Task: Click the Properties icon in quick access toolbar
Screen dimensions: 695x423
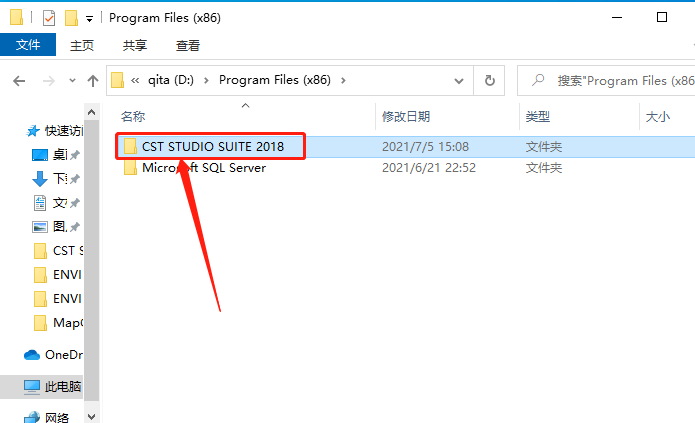Action: [49, 18]
